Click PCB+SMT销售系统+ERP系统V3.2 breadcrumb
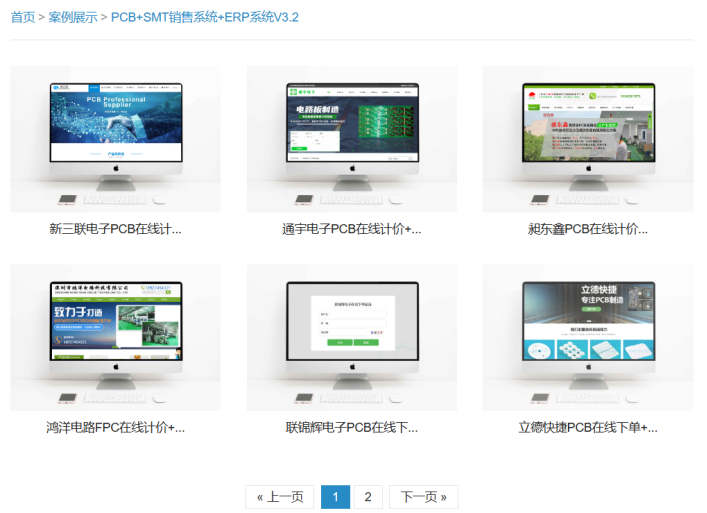707x513 pixels. click(204, 17)
